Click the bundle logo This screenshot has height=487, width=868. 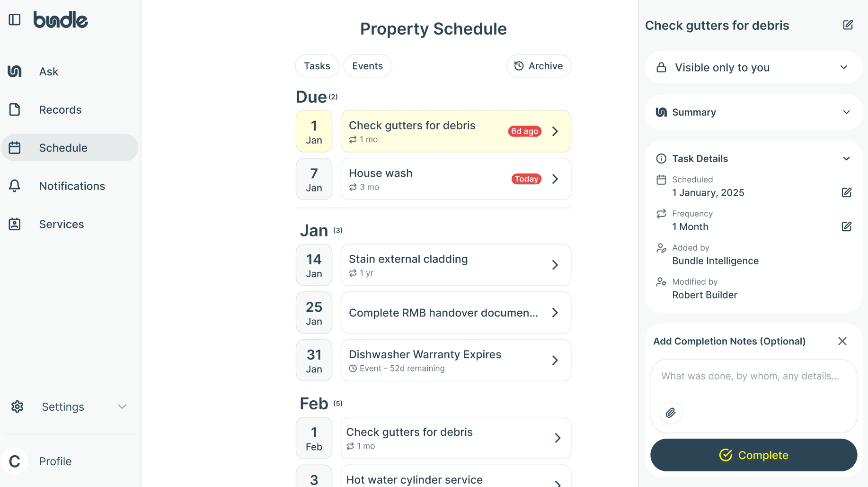(61, 19)
